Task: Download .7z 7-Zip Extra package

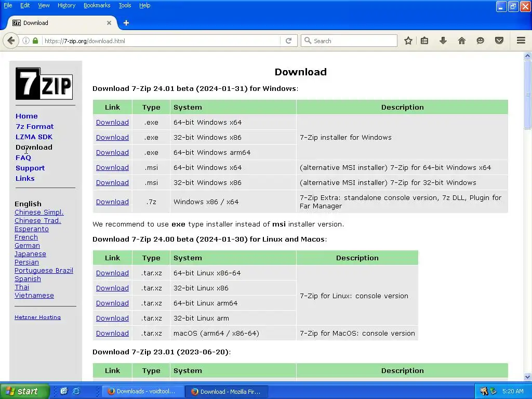Action: [112, 202]
